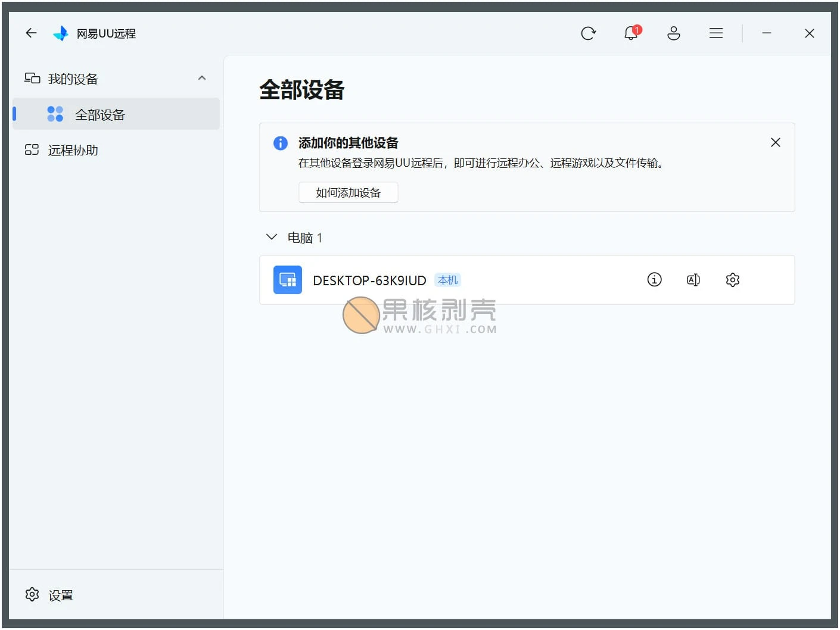Refresh the device list

pos(589,33)
